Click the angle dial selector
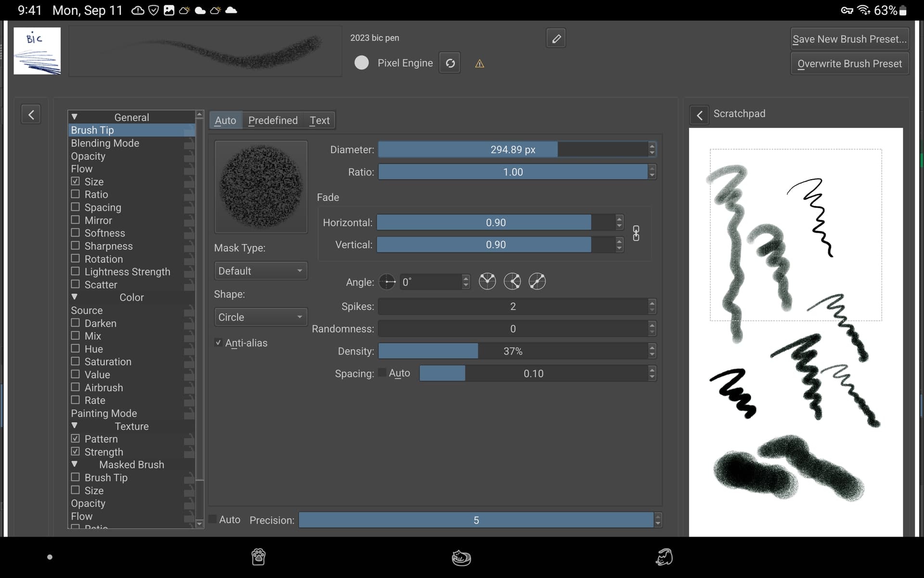This screenshot has width=924, height=578. tap(387, 282)
